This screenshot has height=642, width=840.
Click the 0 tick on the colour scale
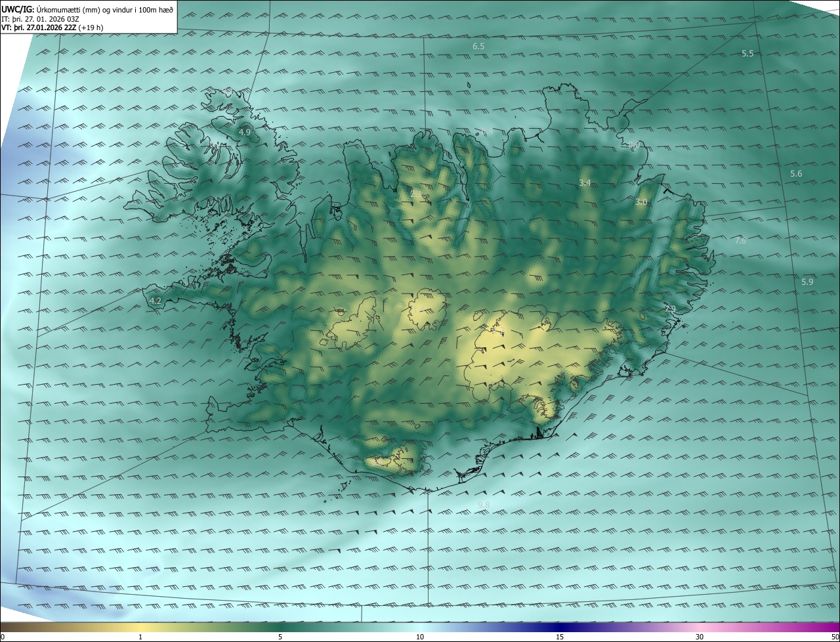(3, 637)
